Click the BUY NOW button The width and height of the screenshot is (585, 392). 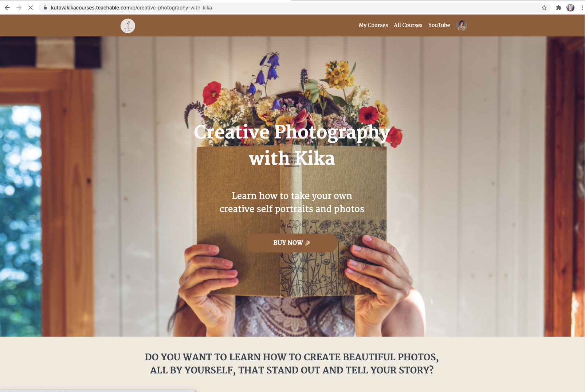[292, 243]
